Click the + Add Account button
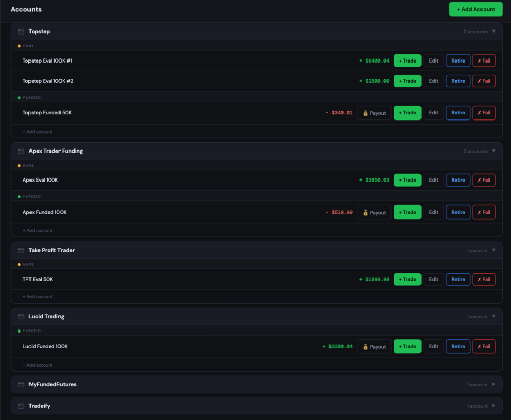The height and width of the screenshot is (420, 511). click(x=476, y=9)
